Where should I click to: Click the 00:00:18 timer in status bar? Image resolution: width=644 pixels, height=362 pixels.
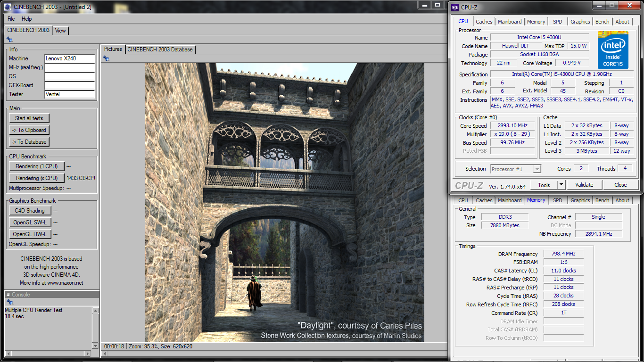(x=114, y=346)
